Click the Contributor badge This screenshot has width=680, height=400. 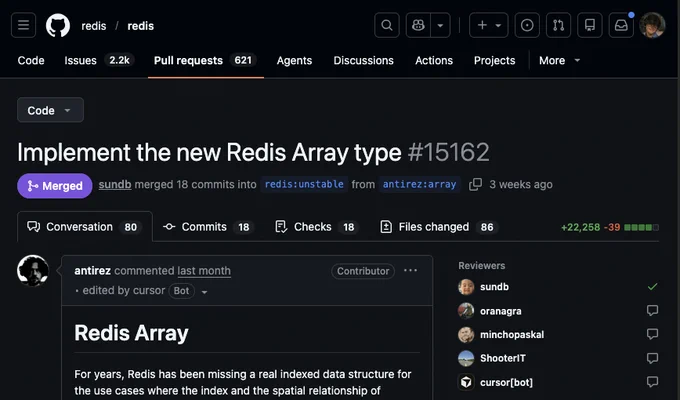[363, 271]
